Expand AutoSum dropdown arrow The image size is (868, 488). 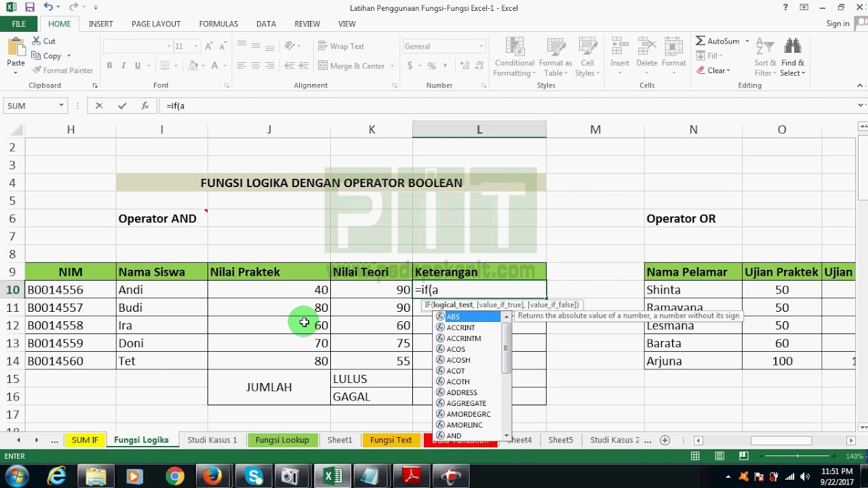[x=747, y=41]
